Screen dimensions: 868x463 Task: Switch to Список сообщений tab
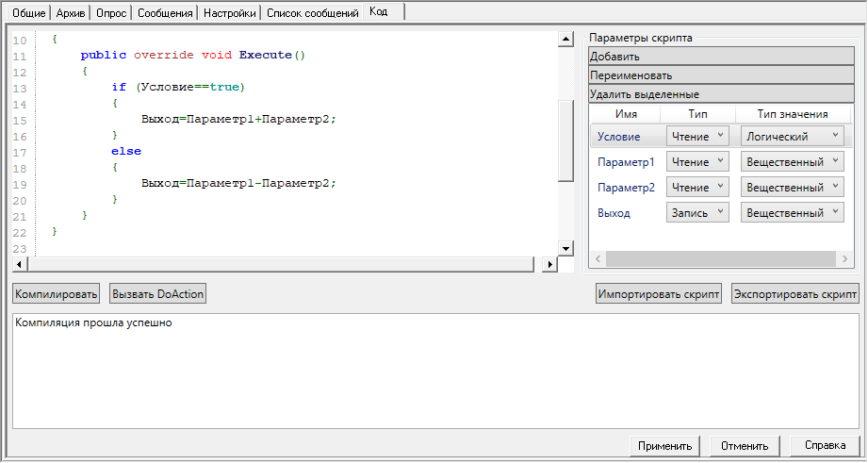click(312, 12)
